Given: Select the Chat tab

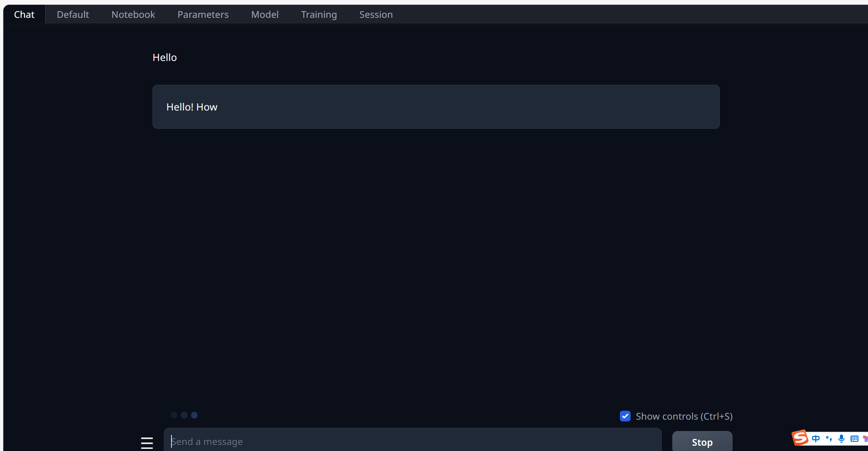Looking at the screenshot, I should point(24,15).
